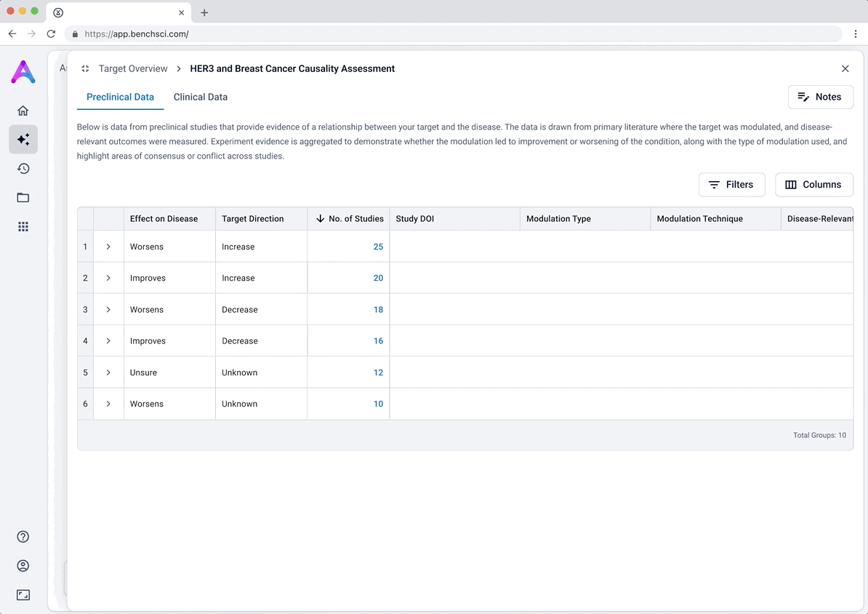Viewport: 868px width, 614px height.
Task: Expand row 4 Improves Decrease group
Action: pos(108,340)
